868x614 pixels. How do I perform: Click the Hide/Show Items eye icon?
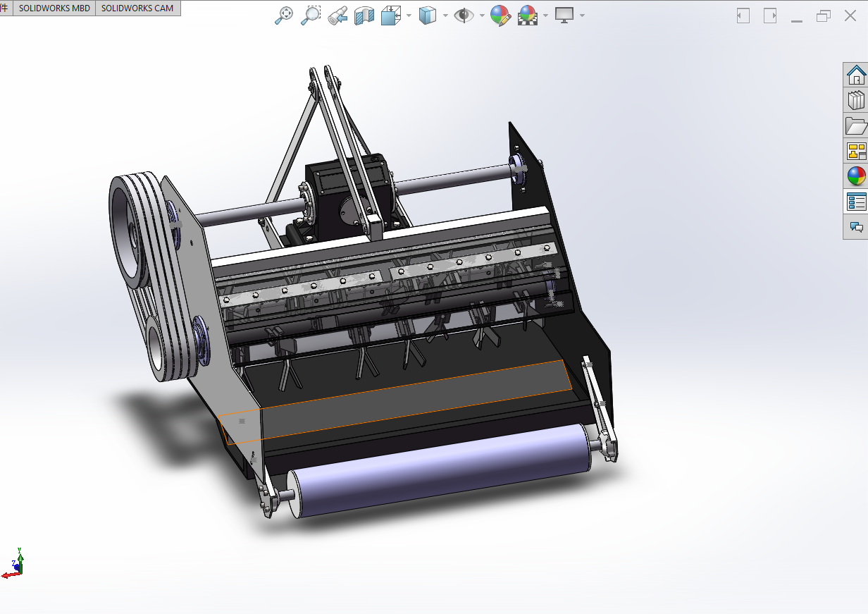pos(464,16)
